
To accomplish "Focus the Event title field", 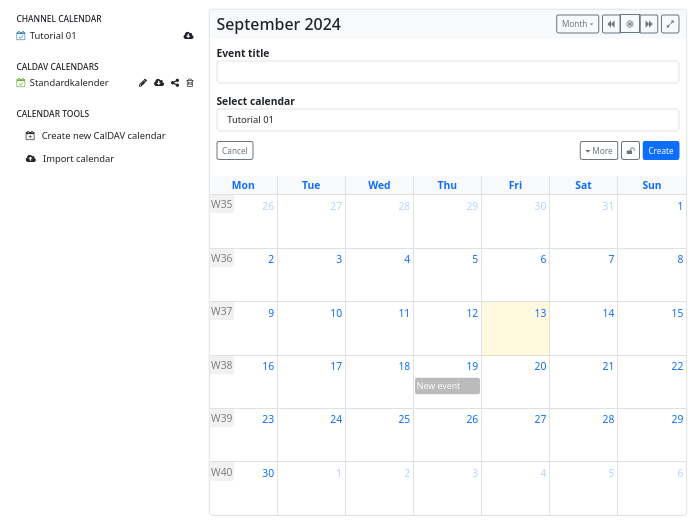I will click(x=447, y=72).
